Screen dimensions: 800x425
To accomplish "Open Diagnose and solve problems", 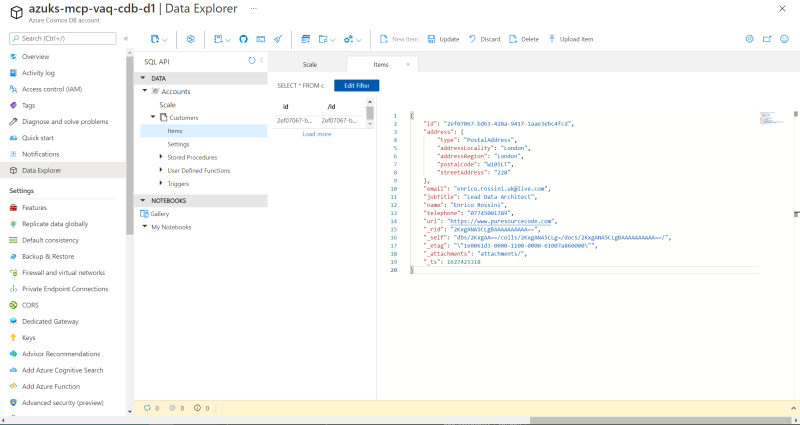I will tap(65, 122).
